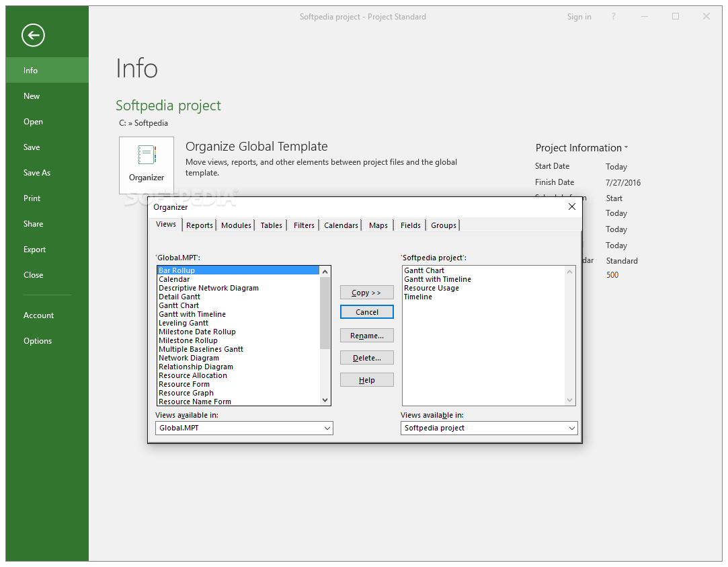
Task: Open left 'Views available in' Global.MPT combo box
Action: 244,428
